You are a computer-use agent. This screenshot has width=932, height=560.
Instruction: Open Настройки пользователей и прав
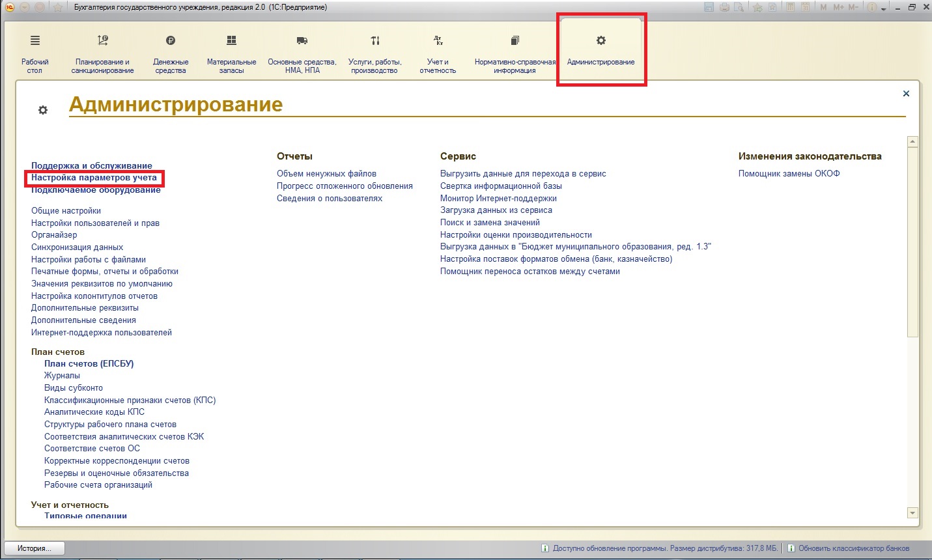95,223
